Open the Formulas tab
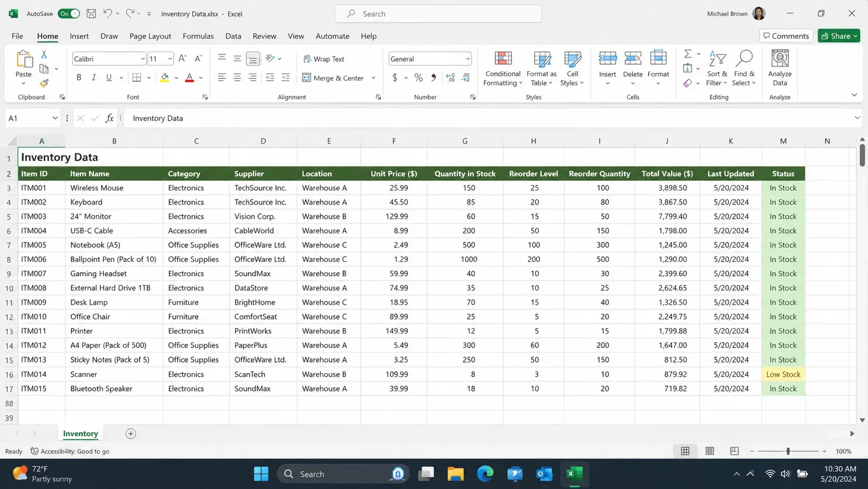This screenshot has height=489, width=868. point(198,36)
